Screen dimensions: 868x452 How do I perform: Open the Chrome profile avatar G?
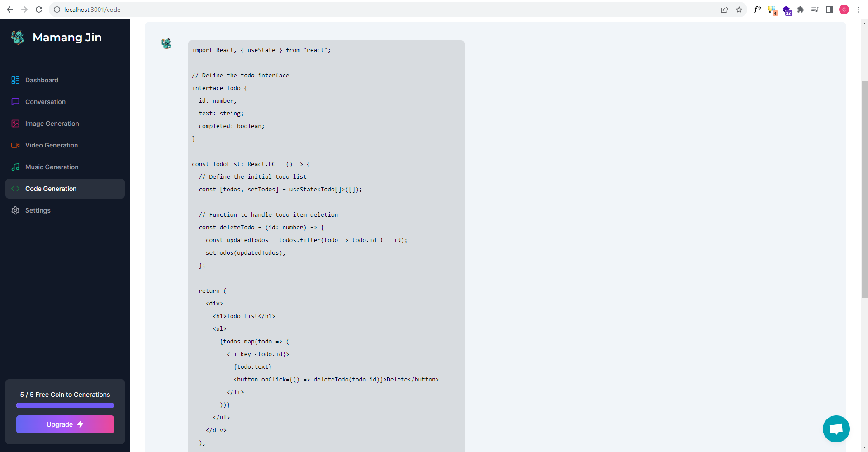pos(844,10)
